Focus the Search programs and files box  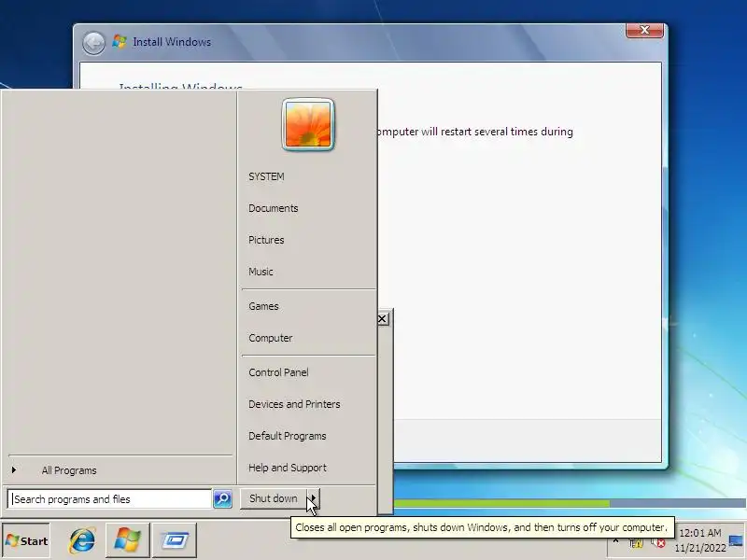(x=109, y=499)
